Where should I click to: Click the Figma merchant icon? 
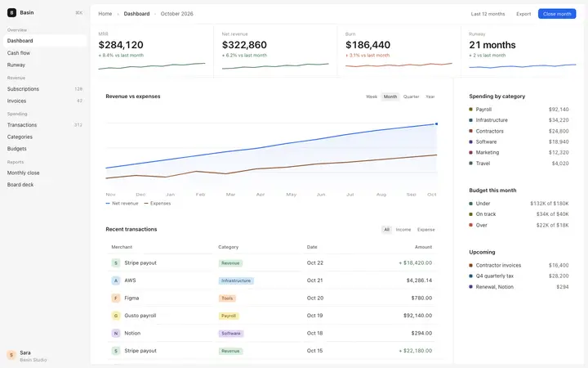[116, 298]
